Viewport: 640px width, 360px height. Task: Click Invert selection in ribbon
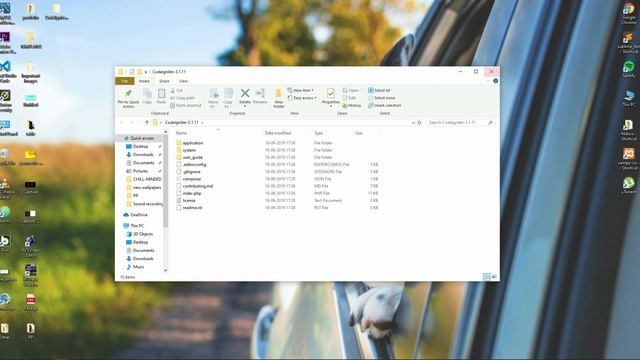point(384,105)
